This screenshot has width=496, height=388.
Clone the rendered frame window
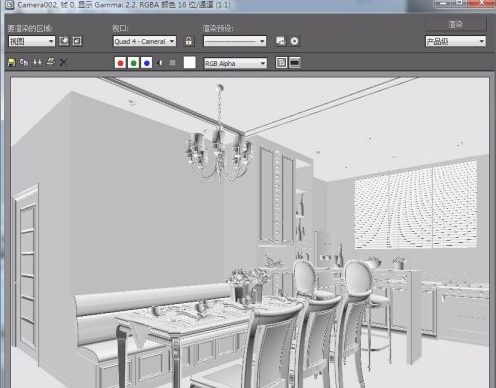(37, 62)
